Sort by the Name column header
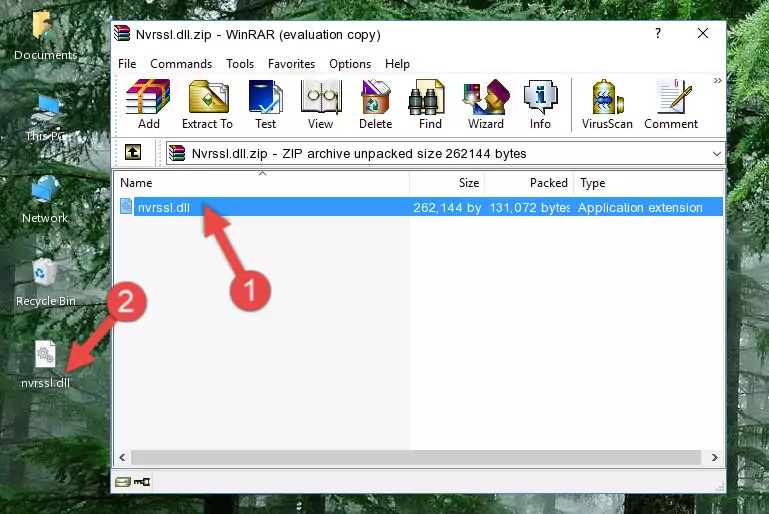The image size is (769, 514). (262, 183)
